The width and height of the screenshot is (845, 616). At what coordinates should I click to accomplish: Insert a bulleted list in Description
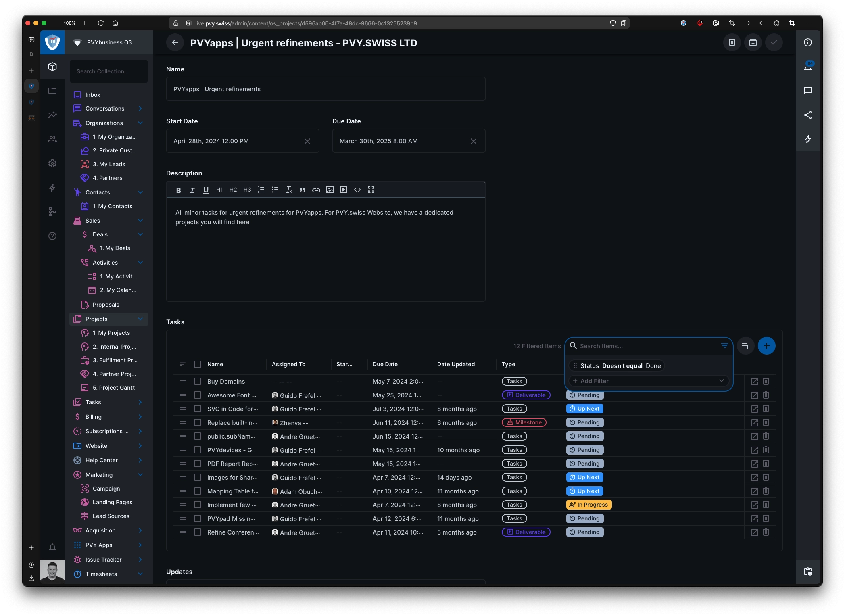pyautogui.click(x=275, y=190)
